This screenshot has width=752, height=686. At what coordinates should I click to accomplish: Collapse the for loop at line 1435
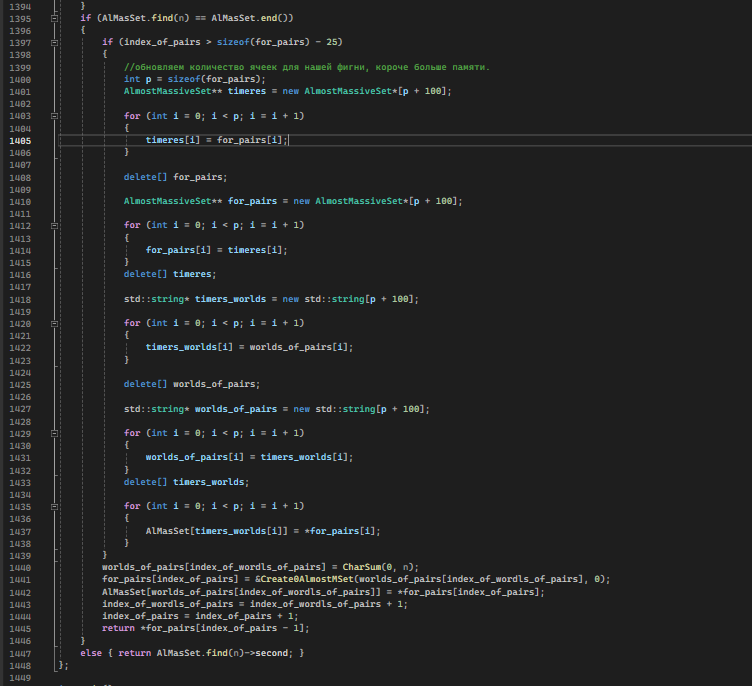pos(55,507)
